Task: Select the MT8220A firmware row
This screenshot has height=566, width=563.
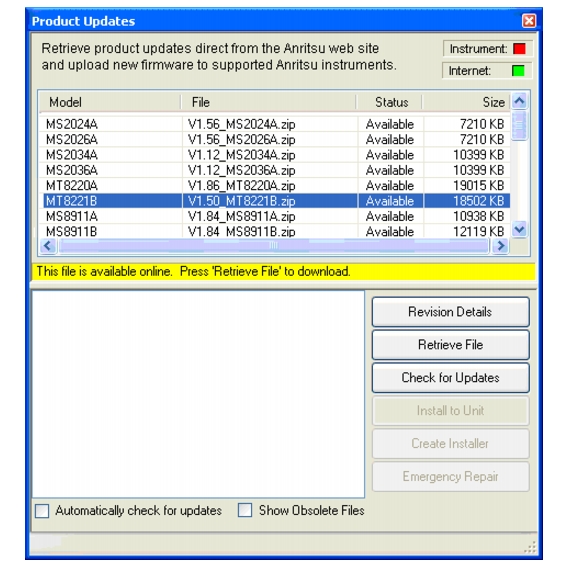Action: pyautogui.click(x=275, y=186)
